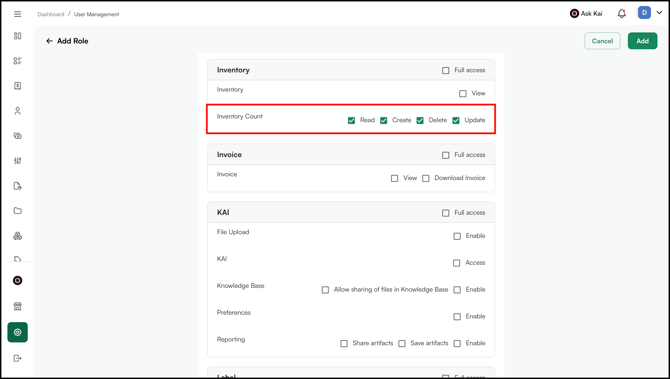
Task: Open the stacked cubes icon in sidebar
Action: pos(18,236)
